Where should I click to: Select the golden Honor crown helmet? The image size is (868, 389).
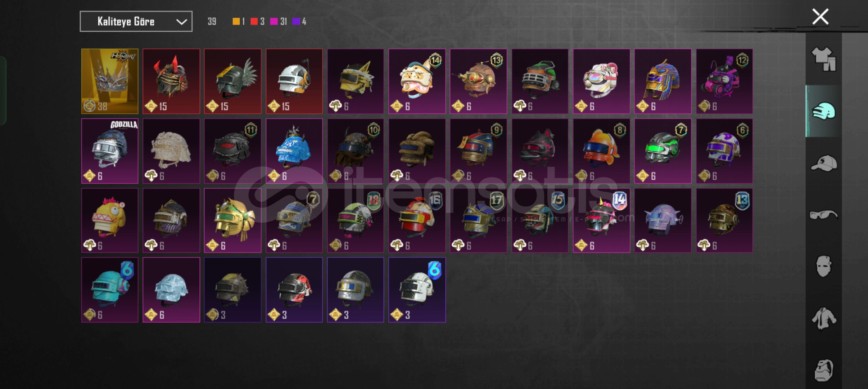tap(110, 81)
